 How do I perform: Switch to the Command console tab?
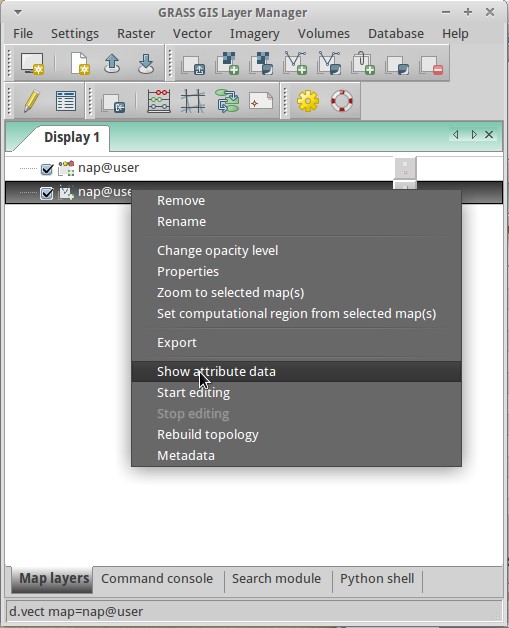157,579
